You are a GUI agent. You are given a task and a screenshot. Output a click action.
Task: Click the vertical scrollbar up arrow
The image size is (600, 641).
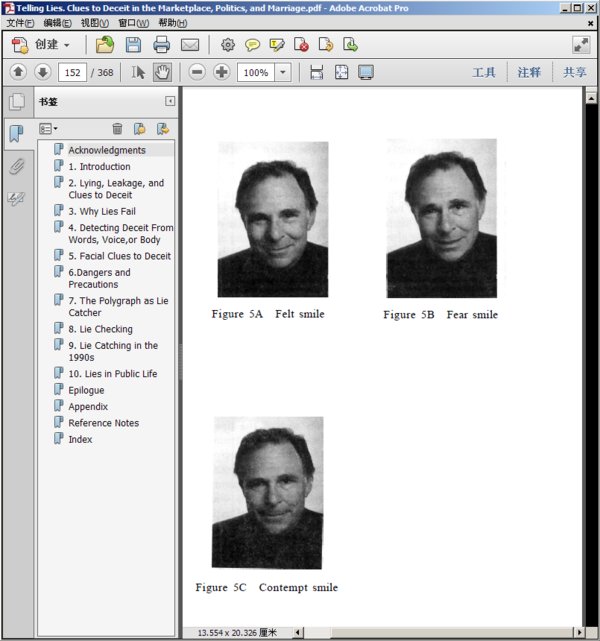click(591, 98)
